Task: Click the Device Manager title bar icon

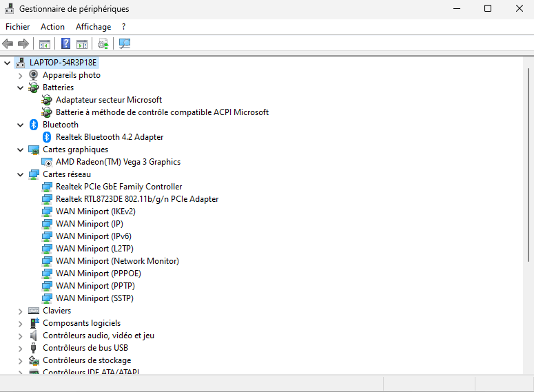Action: tap(9, 9)
